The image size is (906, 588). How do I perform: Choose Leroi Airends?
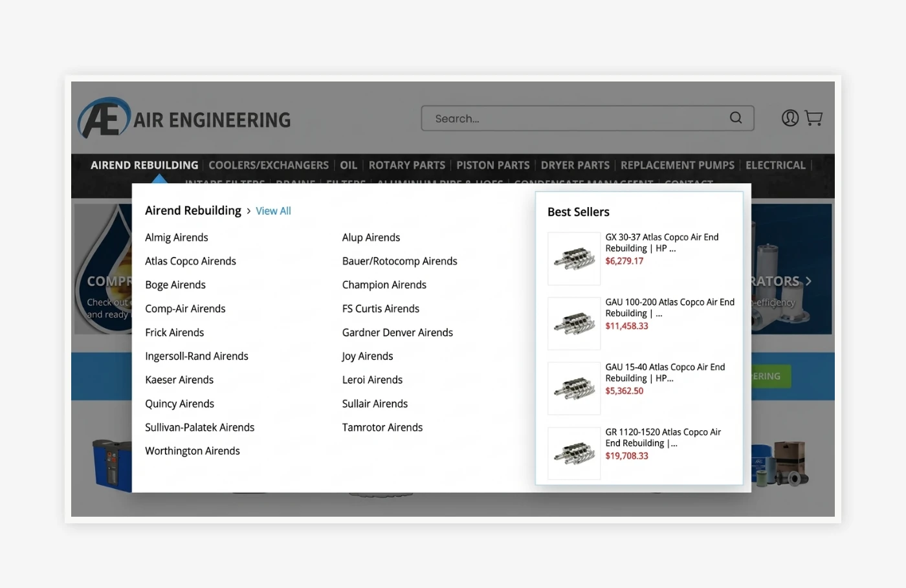[372, 380]
